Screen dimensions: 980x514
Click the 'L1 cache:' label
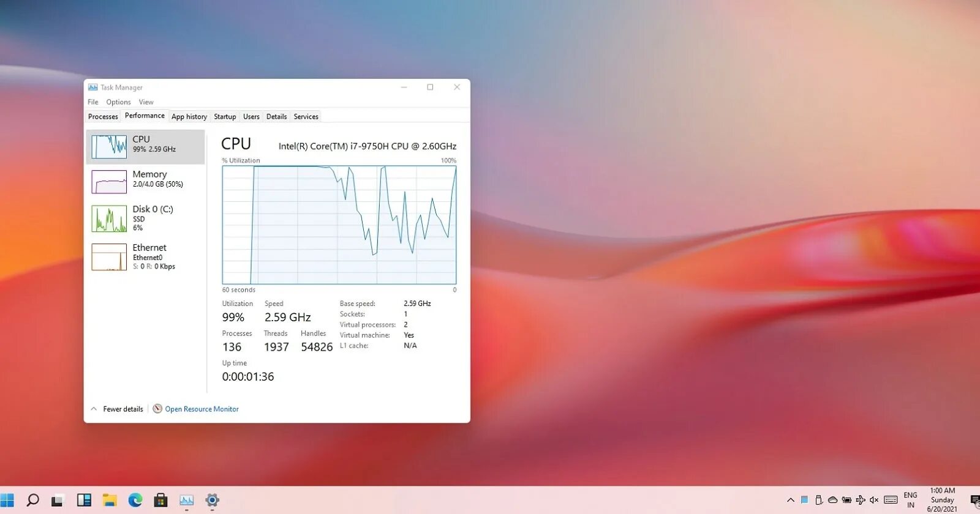[354, 346]
